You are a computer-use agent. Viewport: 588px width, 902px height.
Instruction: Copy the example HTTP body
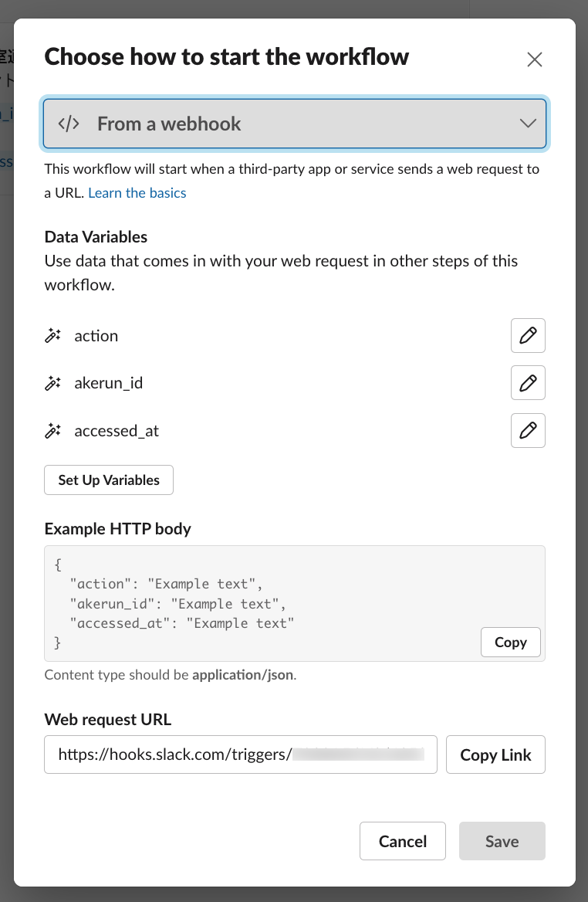[510, 643]
